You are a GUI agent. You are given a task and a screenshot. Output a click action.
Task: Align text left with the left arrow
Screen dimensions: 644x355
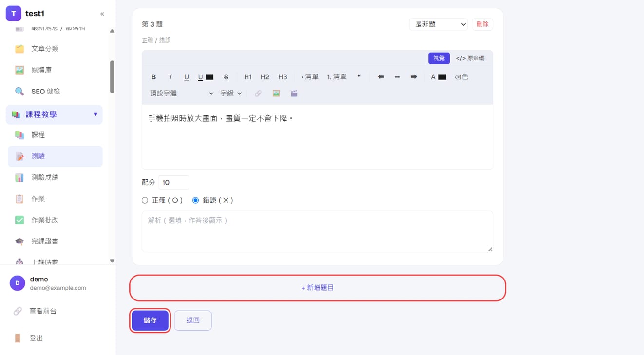coord(381,77)
